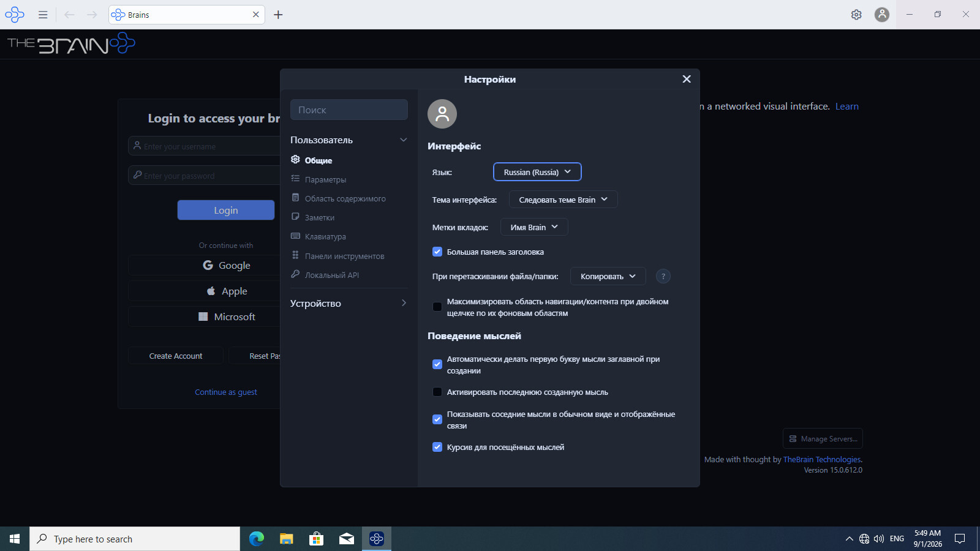This screenshot has height=551, width=980.
Task: Click the help question mark next to Копировать
Action: pyautogui.click(x=663, y=276)
